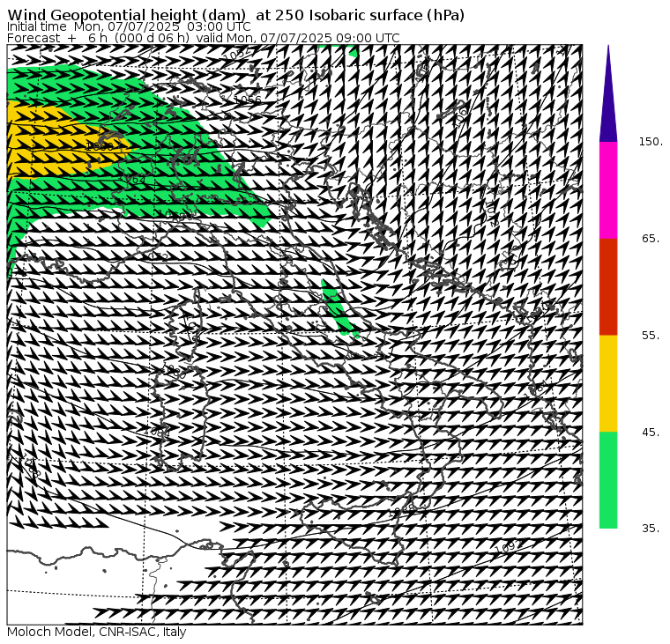
Task: Click the small green wind patch over central Italy
Action: click(x=339, y=308)
